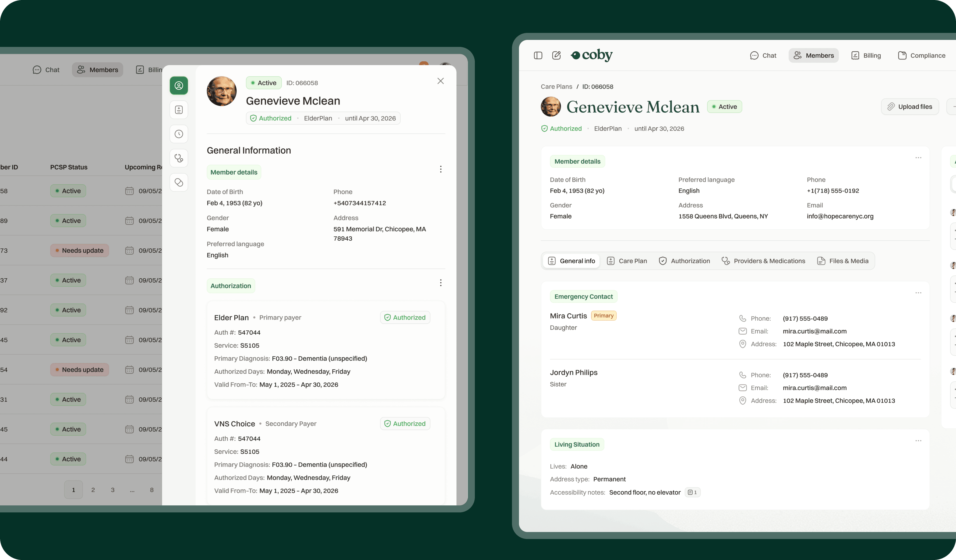Open Authorization section three-dot menu
The width and height of the screenshot is (956, 560).
tap(441, 283)
